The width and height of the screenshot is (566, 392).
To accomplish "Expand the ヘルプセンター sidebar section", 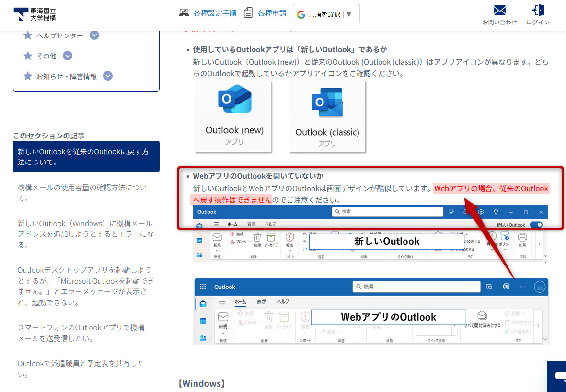I will click(x=94, y=35).
